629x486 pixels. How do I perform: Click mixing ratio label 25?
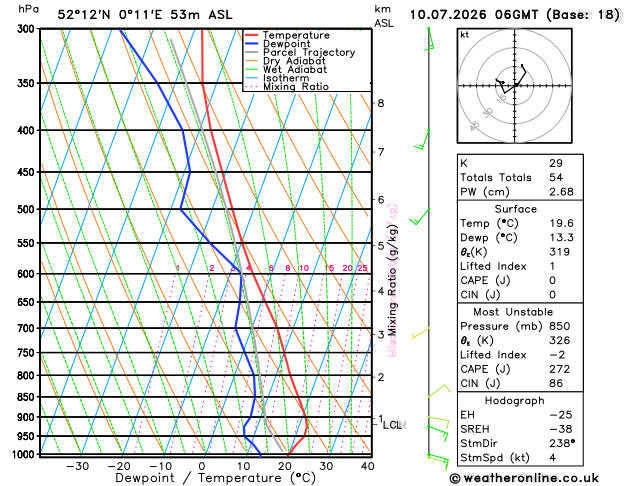363,268
